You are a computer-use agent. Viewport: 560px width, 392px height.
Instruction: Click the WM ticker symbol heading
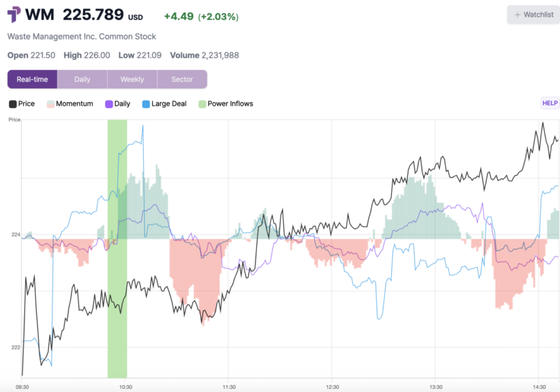tap(42, 15)
